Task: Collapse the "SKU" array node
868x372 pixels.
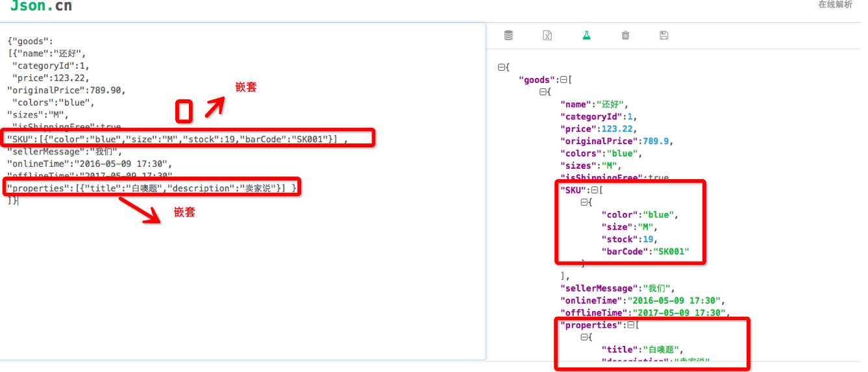Action: tap(595, 190)
